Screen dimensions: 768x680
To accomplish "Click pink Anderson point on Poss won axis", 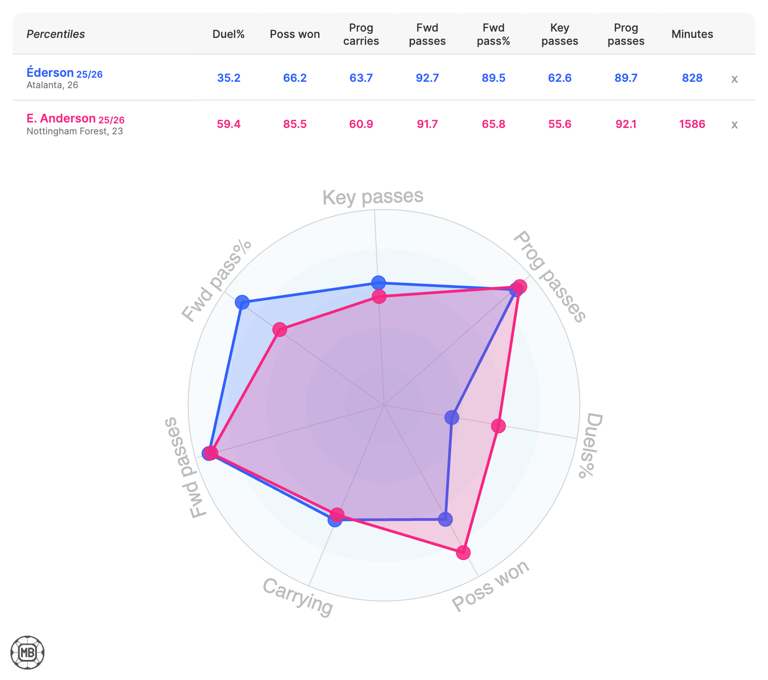I will 463,552.
